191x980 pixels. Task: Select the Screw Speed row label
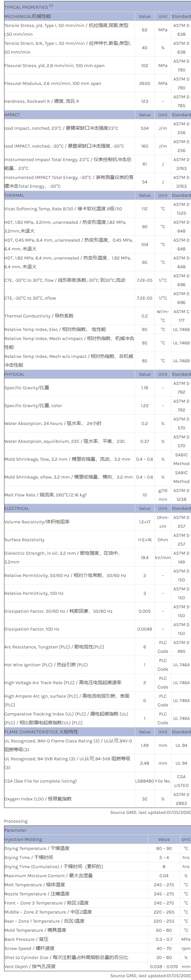(x=29, y=948)
